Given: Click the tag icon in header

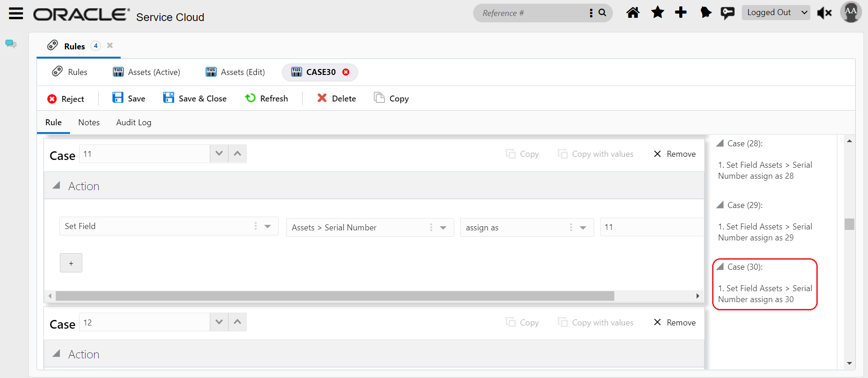Looking at the screenshot, I should (x=706, y=12).
